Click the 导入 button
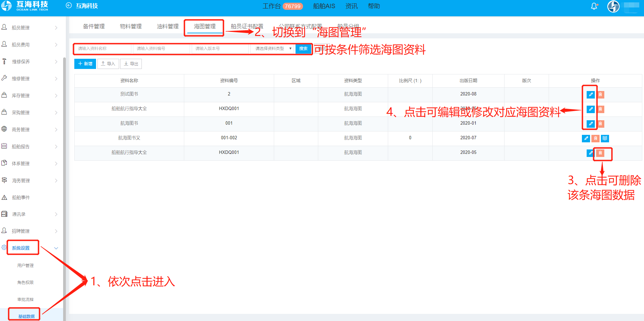Image resolution: width=644 pixels, height=321 pixels. (108, 64)
